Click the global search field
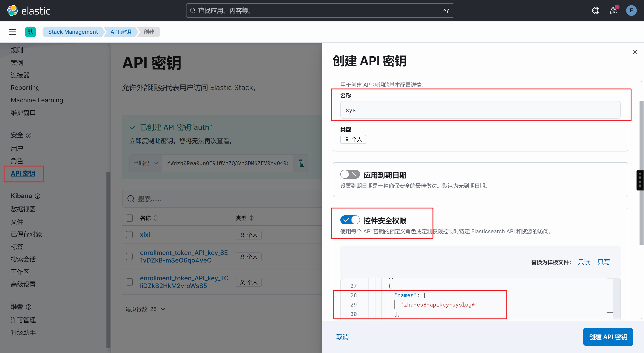The image size is (644, 353). (x=320, y=11)
